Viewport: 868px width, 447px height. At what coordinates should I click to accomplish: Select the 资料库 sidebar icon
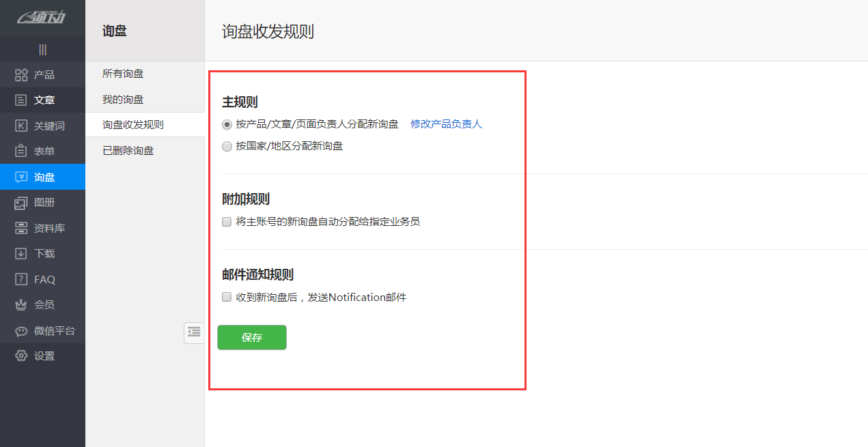(x=42, y=227)
